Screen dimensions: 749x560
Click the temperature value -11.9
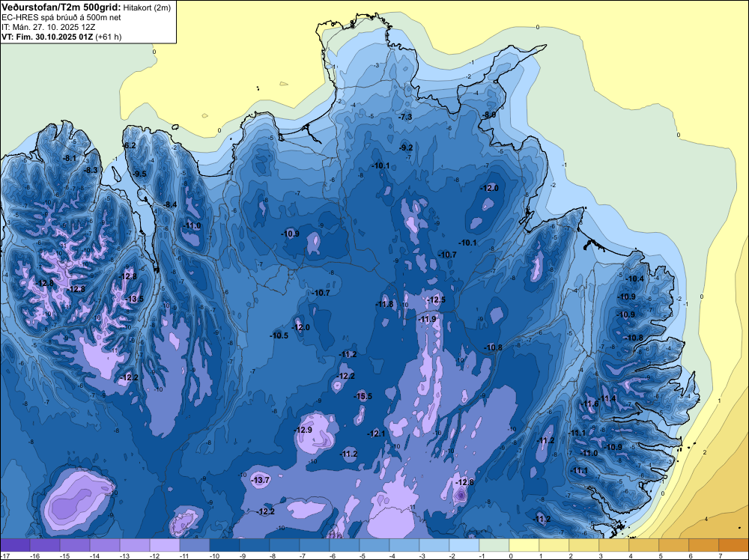[x=427, y=319]
